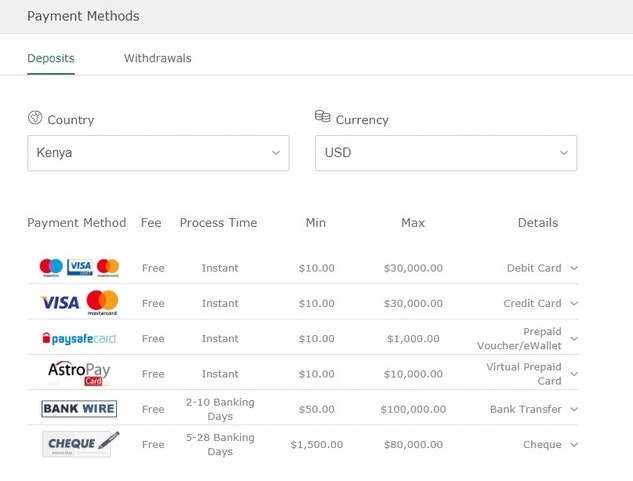Expand the Bank Transfer details chevron

click(574, 409)
